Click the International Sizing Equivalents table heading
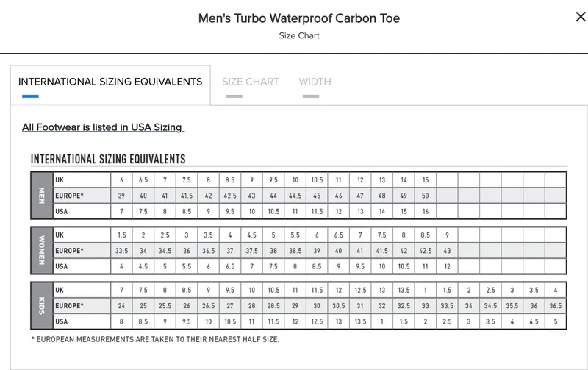 click(108, 159)
